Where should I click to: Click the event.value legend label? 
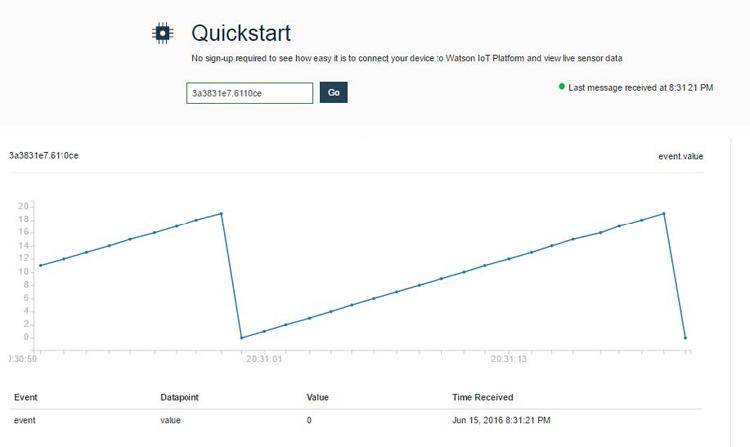[x=680, y=156]
